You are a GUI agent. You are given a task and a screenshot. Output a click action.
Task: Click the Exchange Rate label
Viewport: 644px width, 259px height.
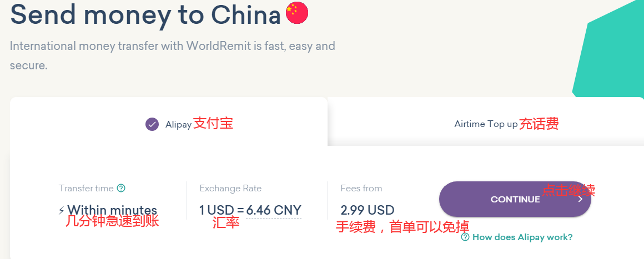[x=230, y=189]
